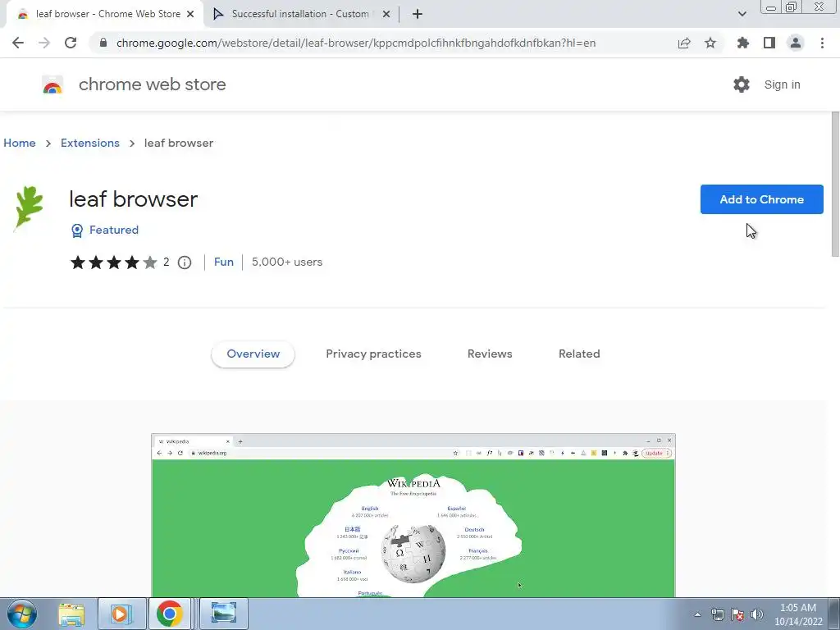Open the Windows Start button
The height and width of the screenshot is (630, 840).
tap(21, 614)
